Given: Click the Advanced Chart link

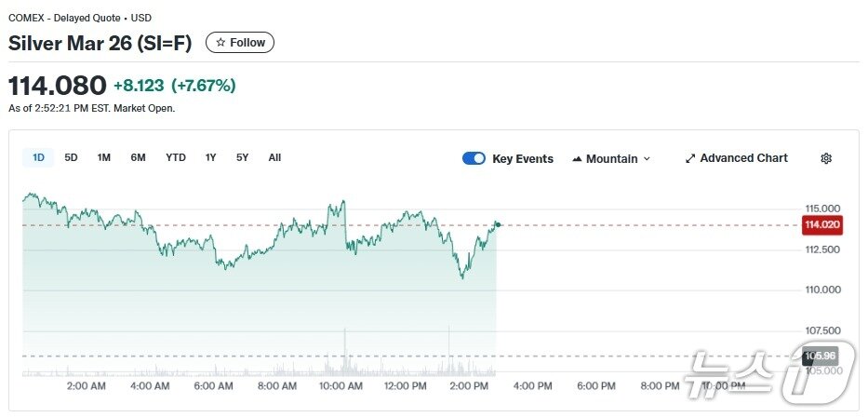Looking at the screenshot, I should (743, 158).
